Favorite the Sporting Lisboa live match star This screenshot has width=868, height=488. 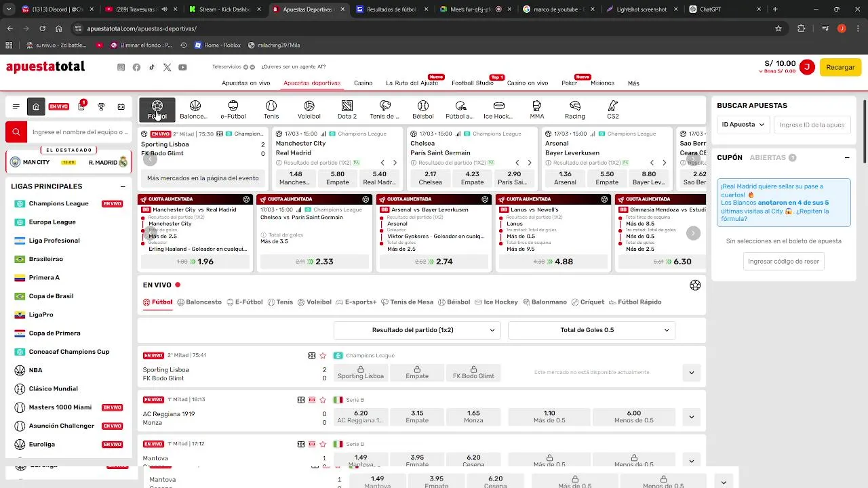click(323, 355)
